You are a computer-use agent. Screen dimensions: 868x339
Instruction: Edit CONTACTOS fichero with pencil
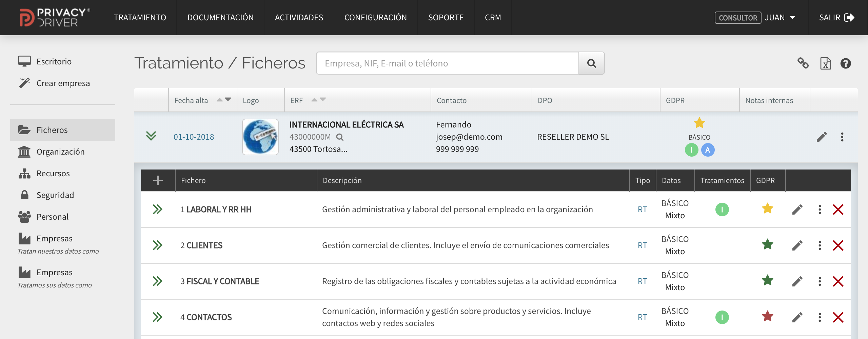(797, 317)
